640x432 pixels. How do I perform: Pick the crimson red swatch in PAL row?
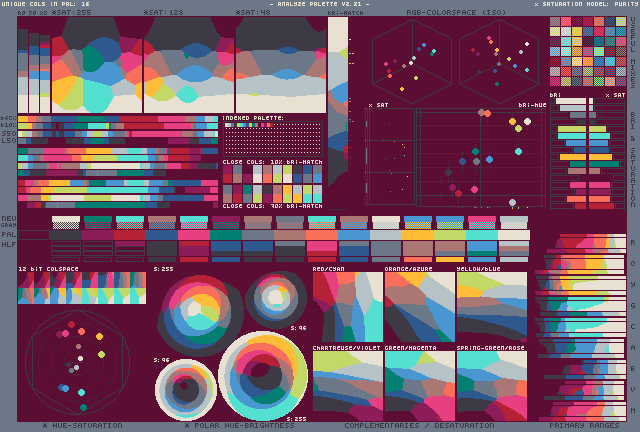coord(130,235)
